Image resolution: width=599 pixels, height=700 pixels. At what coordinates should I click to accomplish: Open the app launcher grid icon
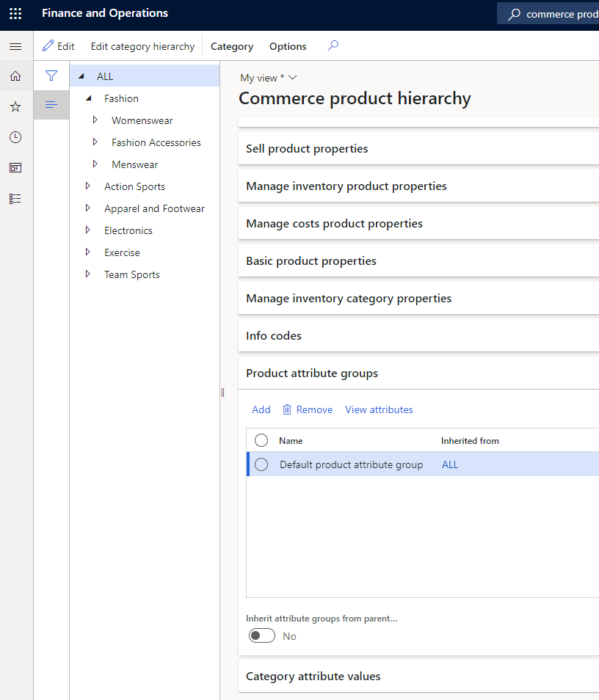point(15,14)
